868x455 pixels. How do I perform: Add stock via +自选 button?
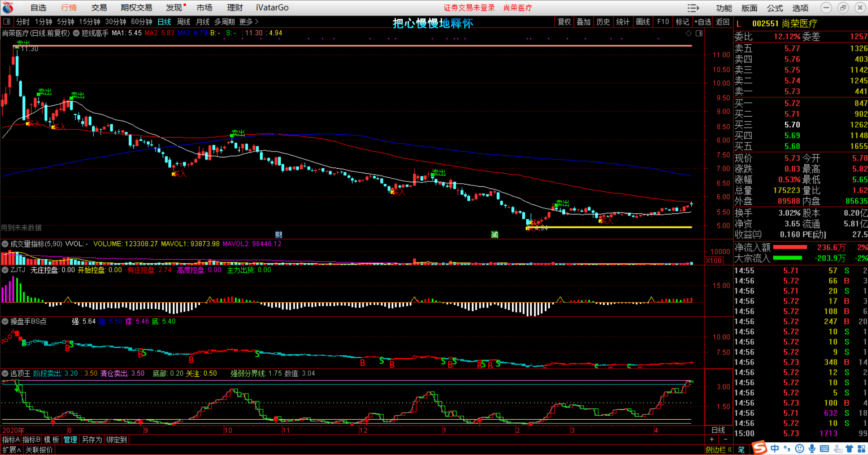[x=703, y=22]
